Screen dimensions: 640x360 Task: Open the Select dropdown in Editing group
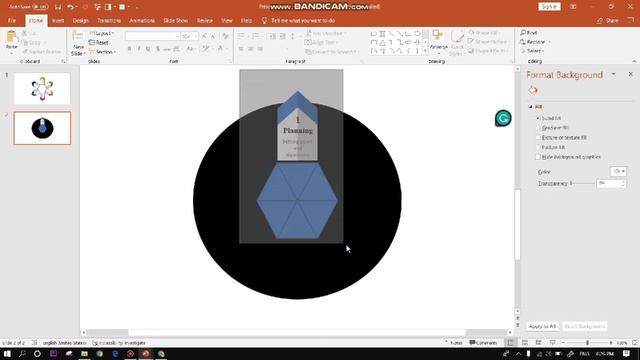532,51
